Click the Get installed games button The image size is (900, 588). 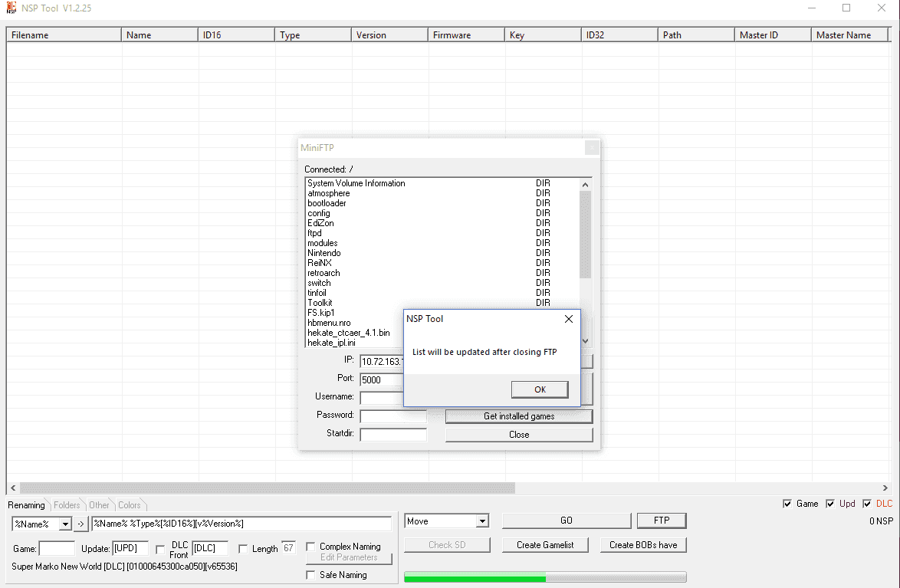519,416
